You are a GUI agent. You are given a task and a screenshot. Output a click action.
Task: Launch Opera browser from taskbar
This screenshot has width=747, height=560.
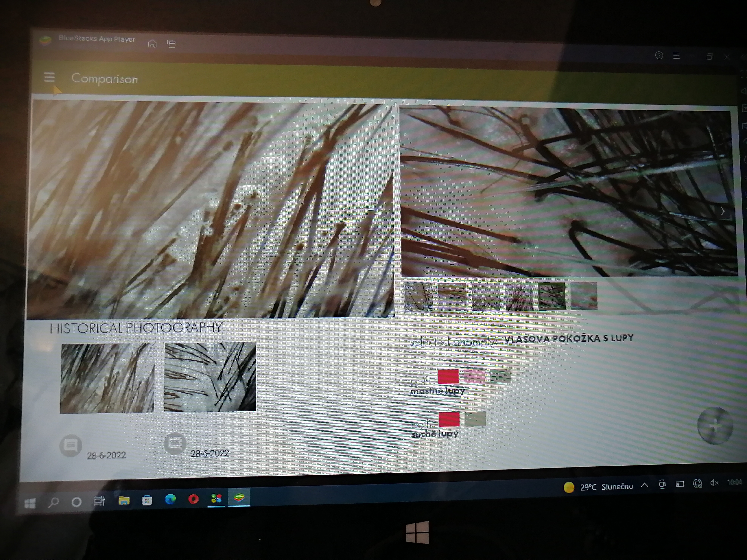point(194,499)
